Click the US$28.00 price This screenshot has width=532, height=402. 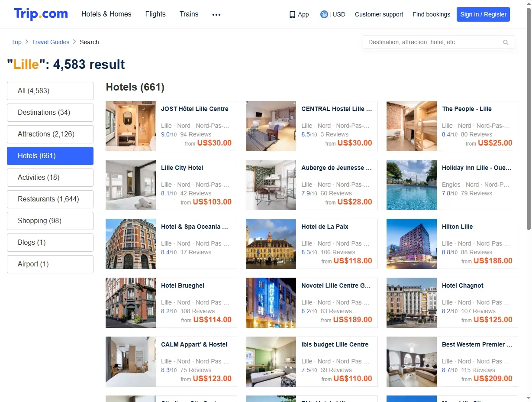pos(355,202)
